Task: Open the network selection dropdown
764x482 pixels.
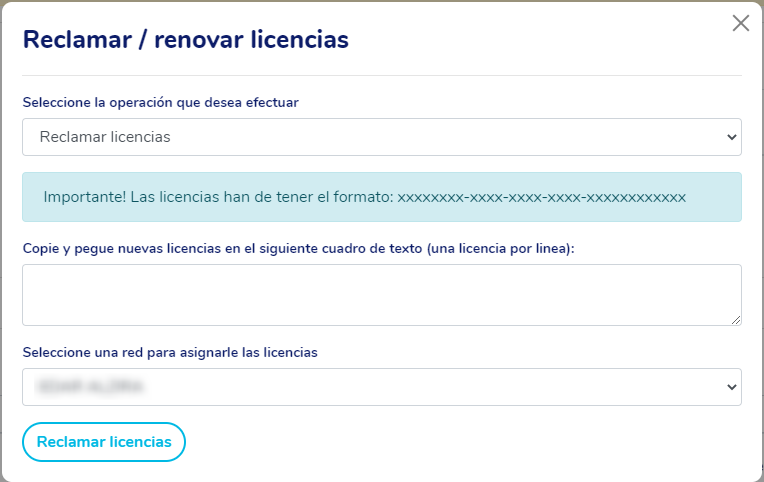Action: [381, 387]
